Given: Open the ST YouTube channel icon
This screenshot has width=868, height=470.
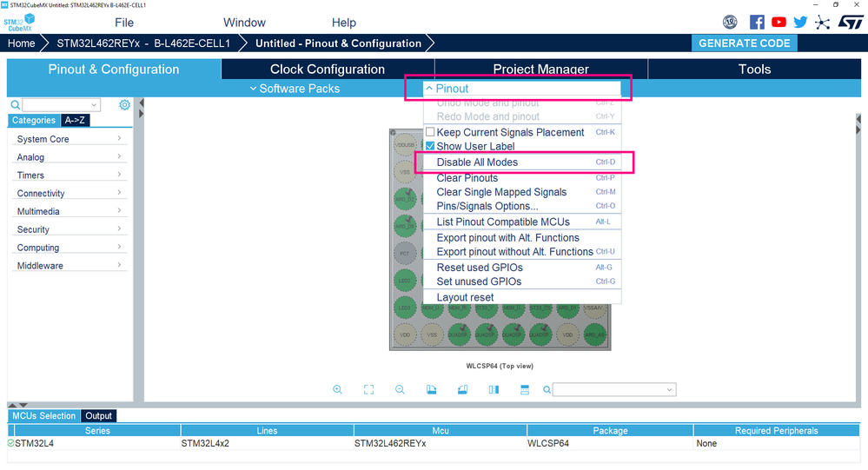Looking at the screenshot, I should pyautogui.click(x=779, y=22).
